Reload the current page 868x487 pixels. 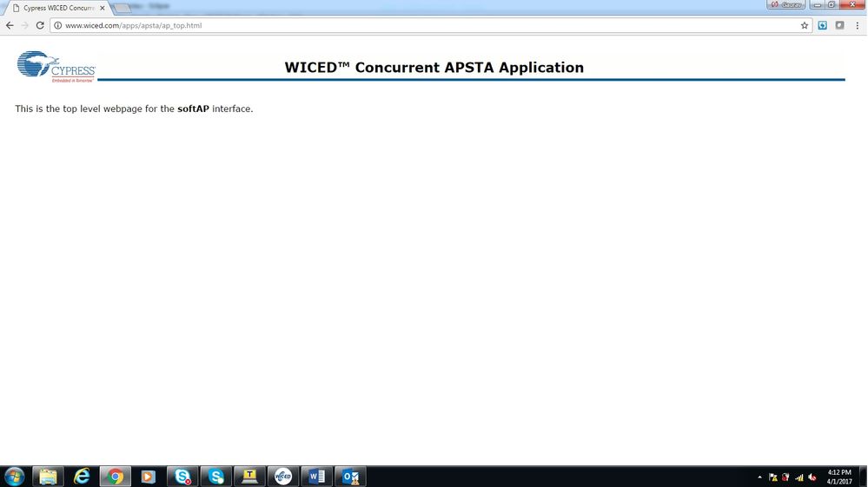tap(40, 26)
